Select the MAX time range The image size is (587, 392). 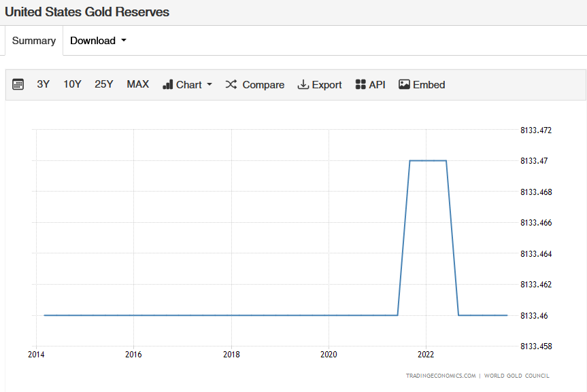137,84
